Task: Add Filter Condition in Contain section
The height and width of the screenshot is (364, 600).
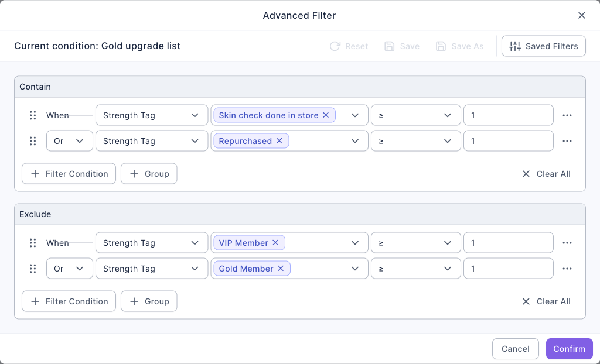Action: (69, 174)
